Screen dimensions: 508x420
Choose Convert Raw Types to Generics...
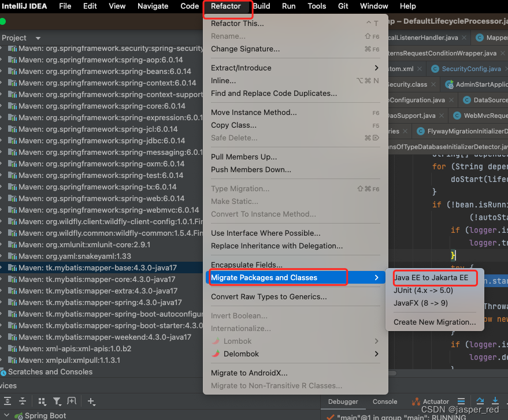295,296
